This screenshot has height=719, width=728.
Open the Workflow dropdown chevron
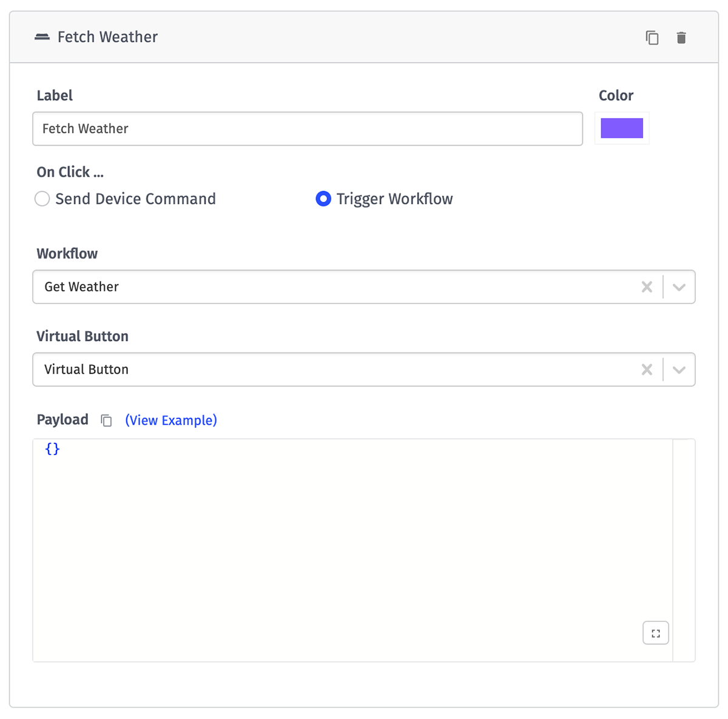pos(679,287)
